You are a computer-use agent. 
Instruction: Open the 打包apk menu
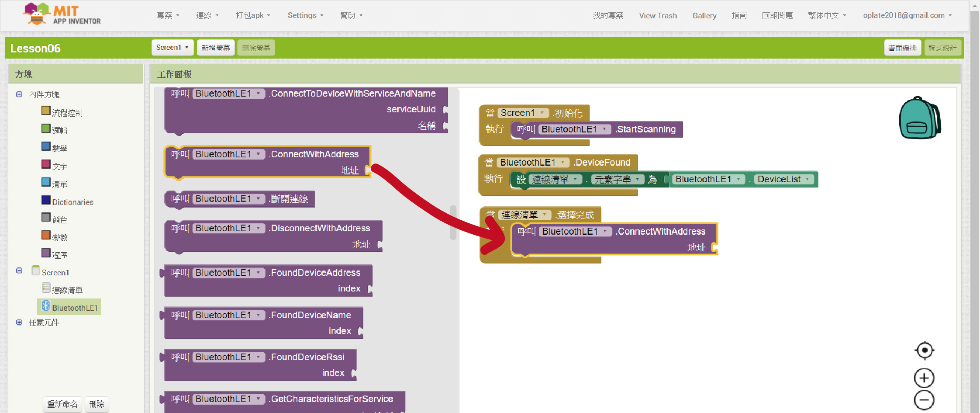tap(252, 15)
